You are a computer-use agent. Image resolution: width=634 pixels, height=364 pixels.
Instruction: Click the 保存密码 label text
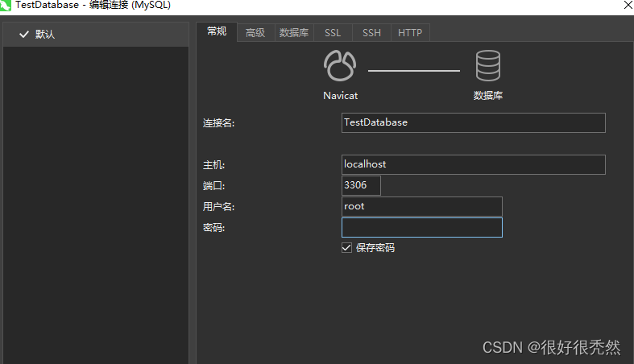pyautogui.click(x=375, y=248)
